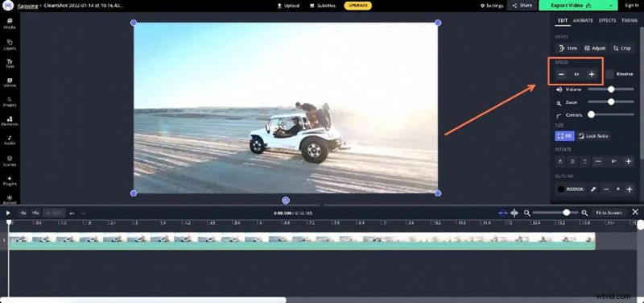Adjust the Zoom slider
This screenshot has width=644, height=303.
tap(611, 102)
